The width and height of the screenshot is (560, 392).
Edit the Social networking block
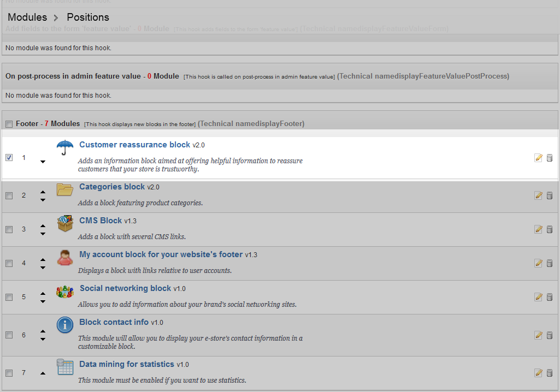538,297
